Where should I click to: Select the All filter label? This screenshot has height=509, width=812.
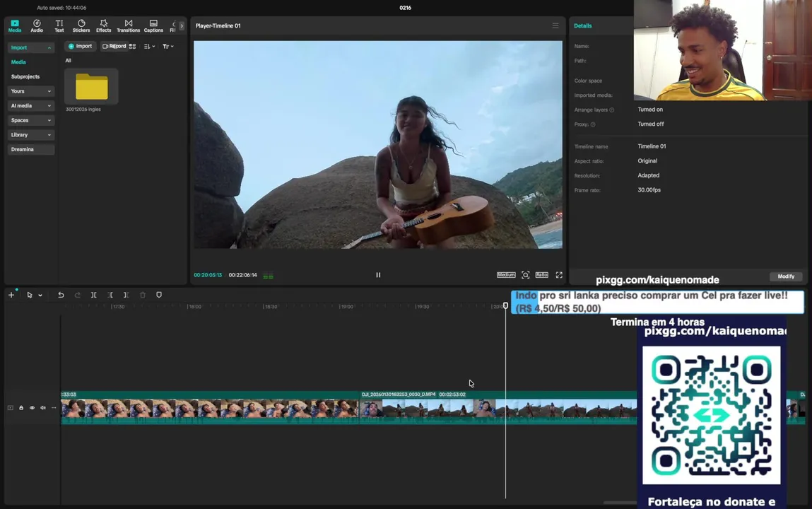click(x=68, y=61)
